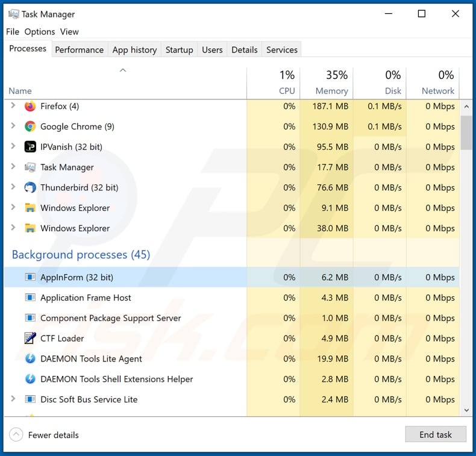Switch to the Performance tab
Viewport: 476px width, 456px height.
pos(79,50)
